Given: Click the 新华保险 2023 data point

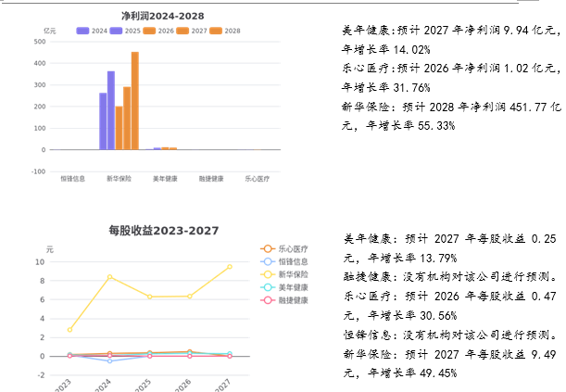Looking at the screenshot, I should click(x=69, y=330).
